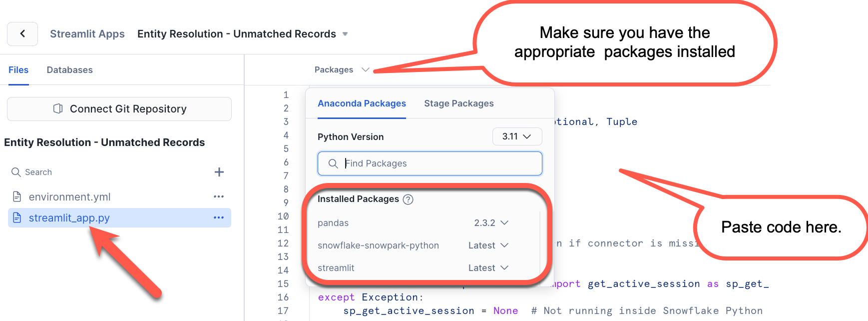Screen dimensions: 868x321
Task: Open more options for environment.yml
Action: click(219, 196)
